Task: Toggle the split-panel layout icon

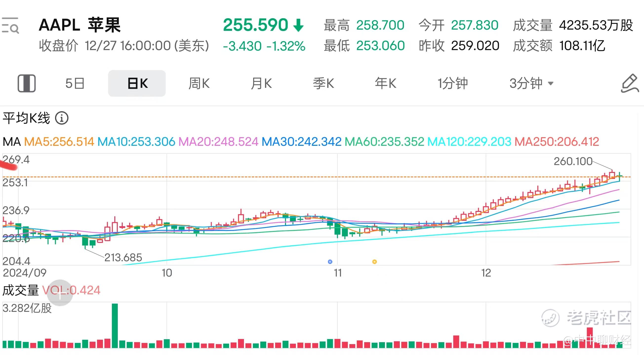Action: [x=26, y=83]
